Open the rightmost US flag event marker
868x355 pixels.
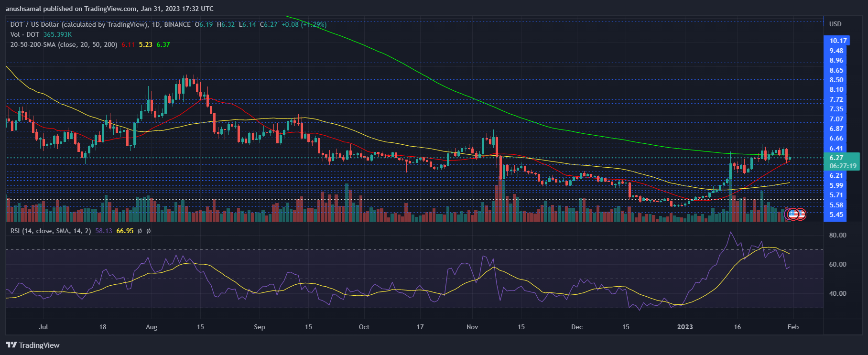click(x=801, y=215)
